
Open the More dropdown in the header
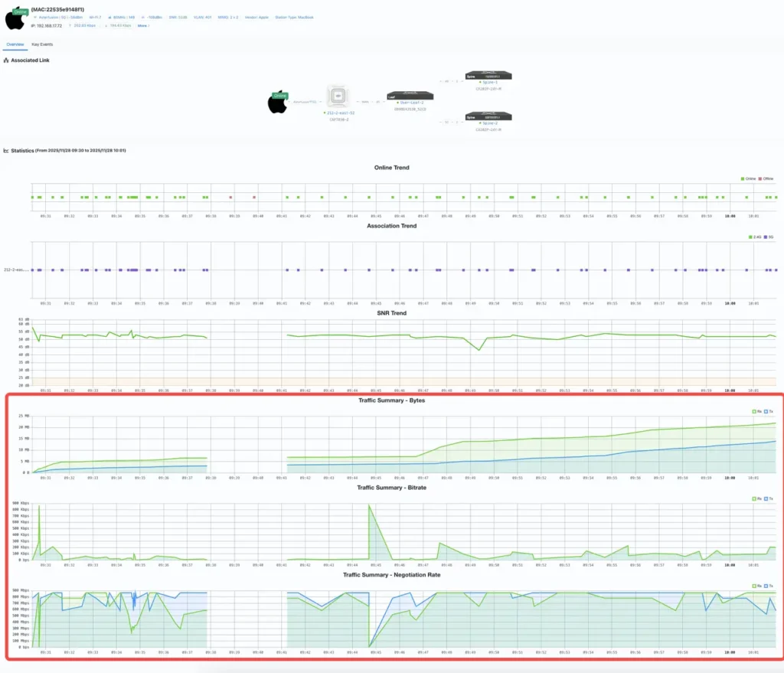[142, 25]
